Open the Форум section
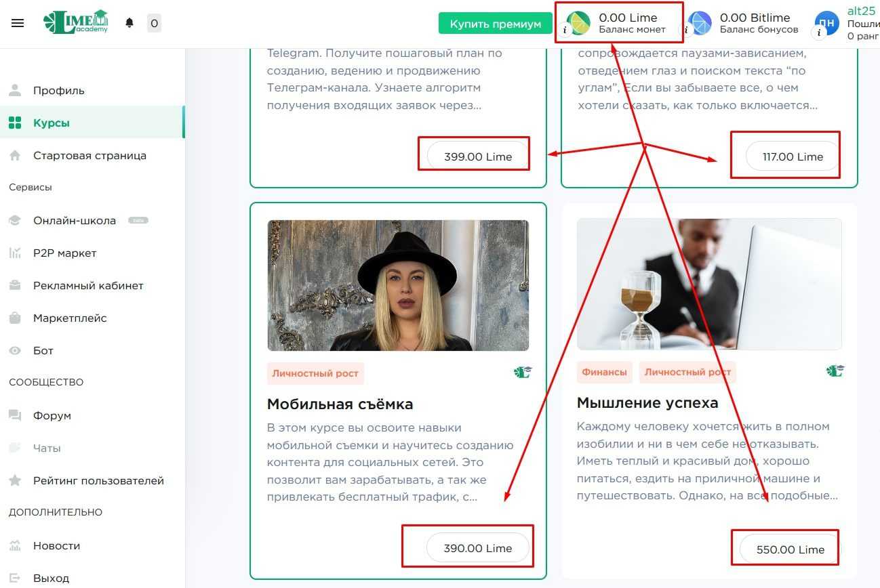This screenshot has height=588, width=880. pyautogui.click(x=52, y=415)
